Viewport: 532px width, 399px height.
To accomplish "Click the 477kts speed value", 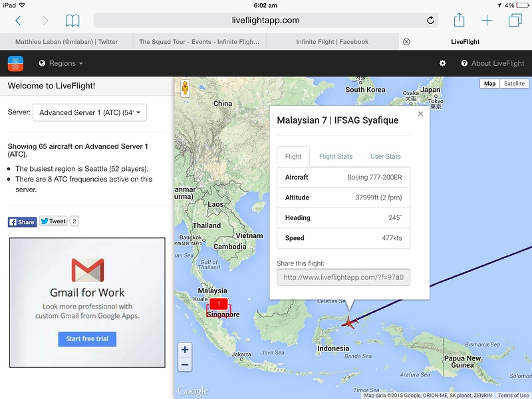I will point(392,238).
